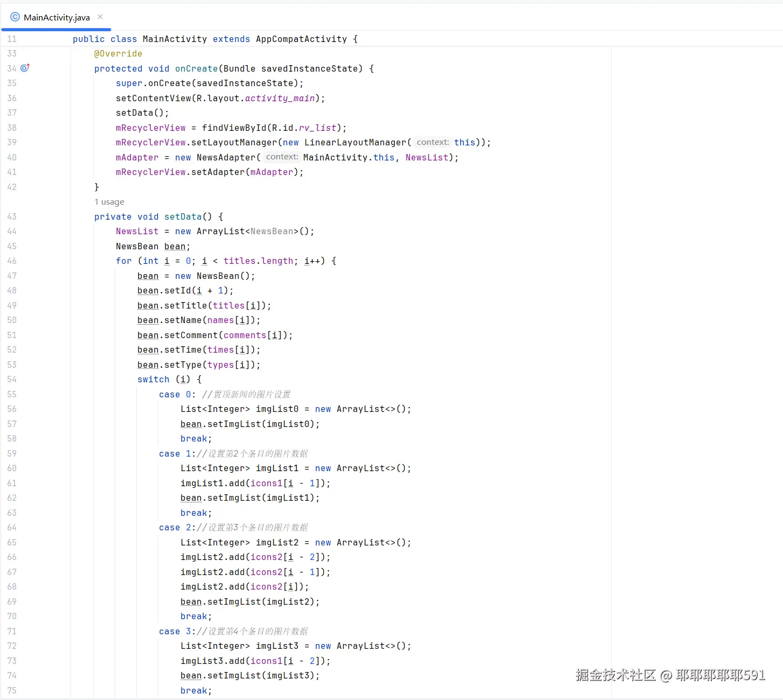Click 'imgList3.add' on line 73
The image size is (783, 700).
213,661
